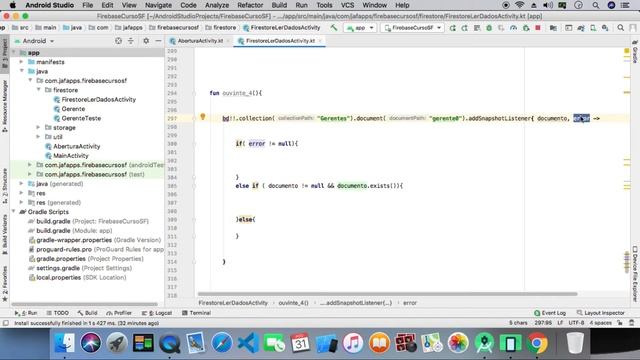Open the FirebaseCursoSF device selector dropdown

pyautogui.click(x=413, y=28)
